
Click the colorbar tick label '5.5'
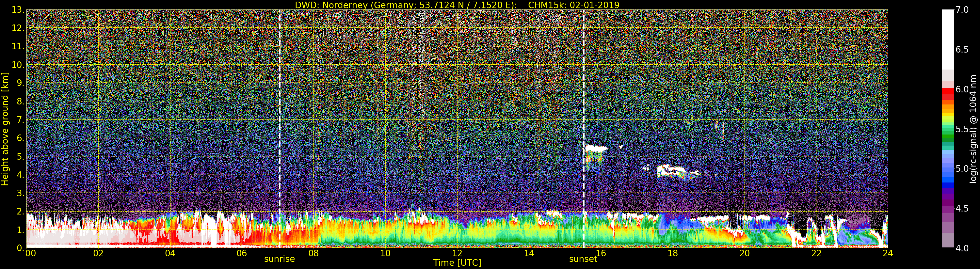coord(962,129)
